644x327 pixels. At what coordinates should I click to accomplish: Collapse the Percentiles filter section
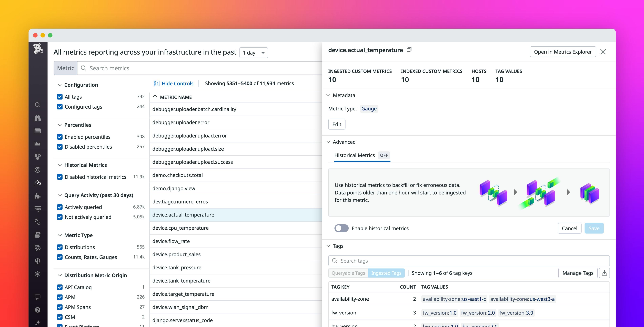60,125
